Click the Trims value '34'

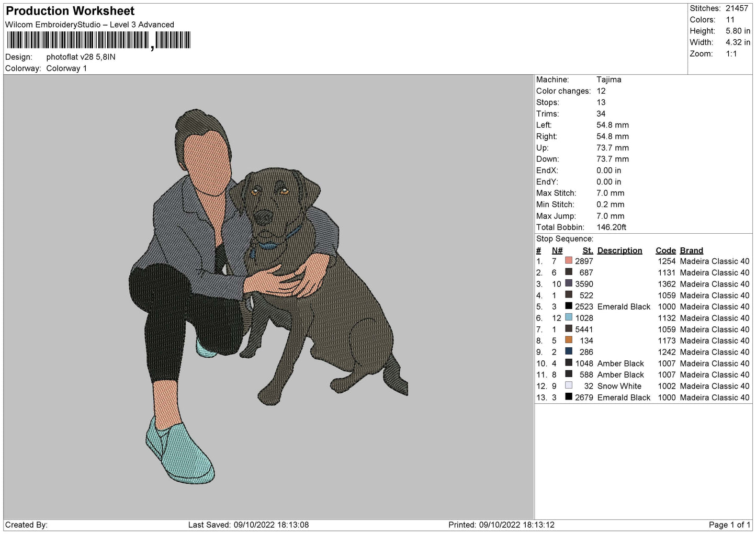(x=601, y=114)
